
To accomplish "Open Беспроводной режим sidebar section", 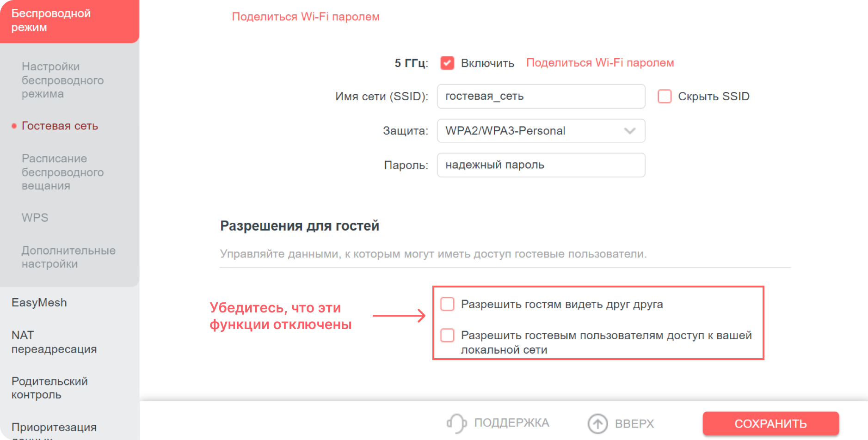I will (x=69, y=20).
